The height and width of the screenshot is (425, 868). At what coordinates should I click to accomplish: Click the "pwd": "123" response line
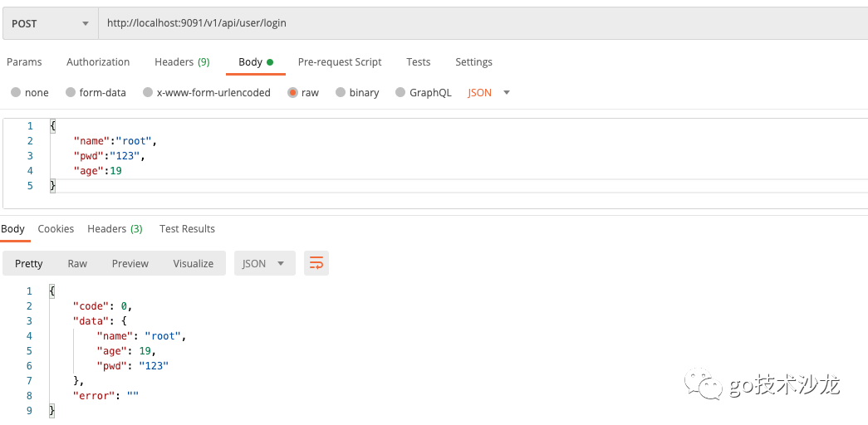pyautogui.click(x=132, y=366)
